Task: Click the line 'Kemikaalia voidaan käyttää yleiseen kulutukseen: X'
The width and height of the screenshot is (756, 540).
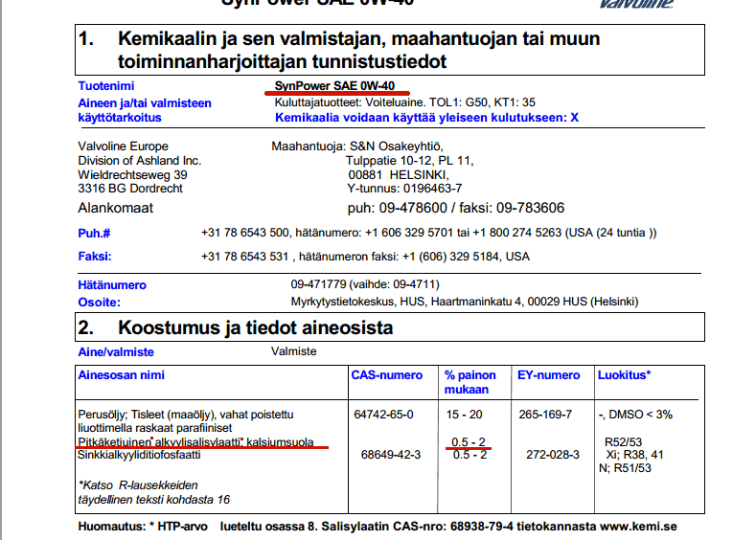Action: (426, 118)
